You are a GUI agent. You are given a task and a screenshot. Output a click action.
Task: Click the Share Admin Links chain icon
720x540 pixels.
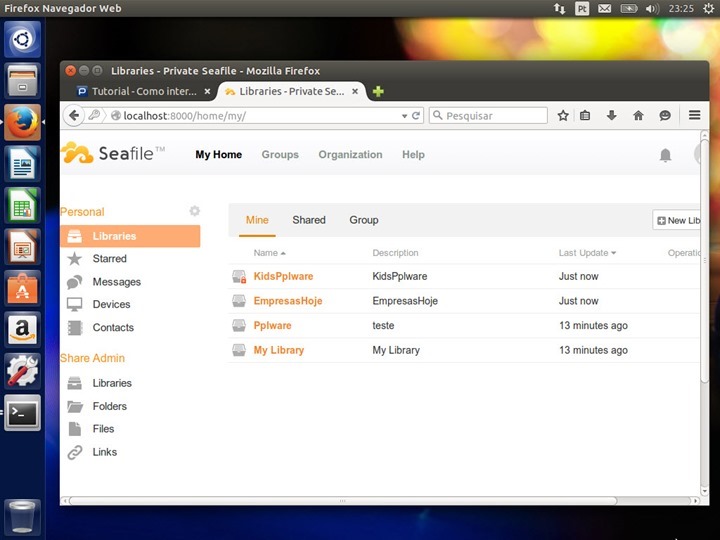pos(74,452)
